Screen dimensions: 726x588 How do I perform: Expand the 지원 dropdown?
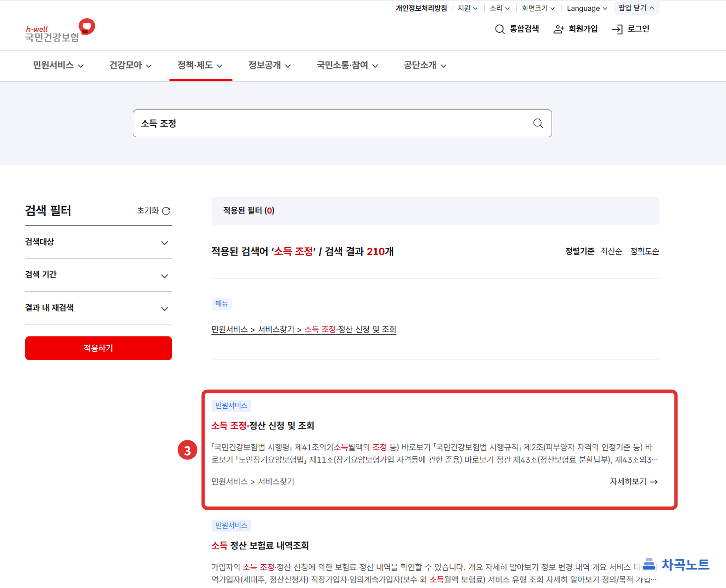click(x=467, y=8)
